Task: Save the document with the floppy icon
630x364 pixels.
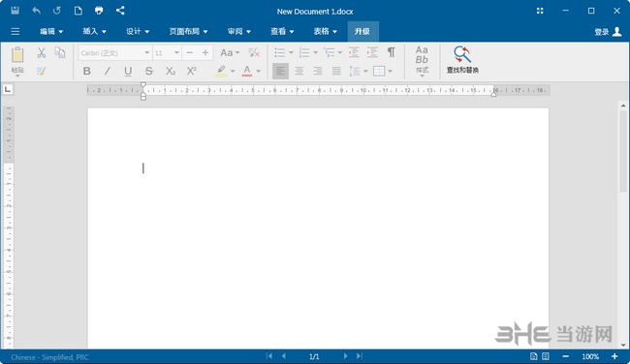Action: [x=15, y=11]
